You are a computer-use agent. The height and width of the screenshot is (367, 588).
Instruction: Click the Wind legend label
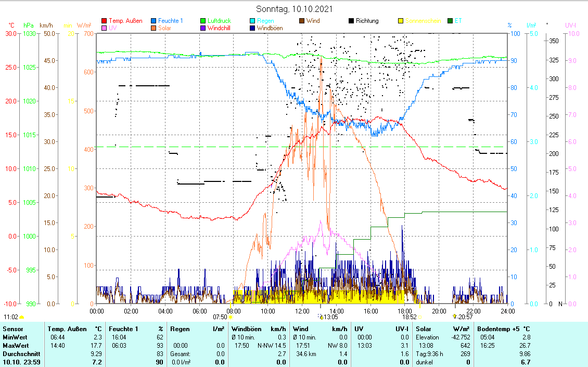[x=313, y=21]
